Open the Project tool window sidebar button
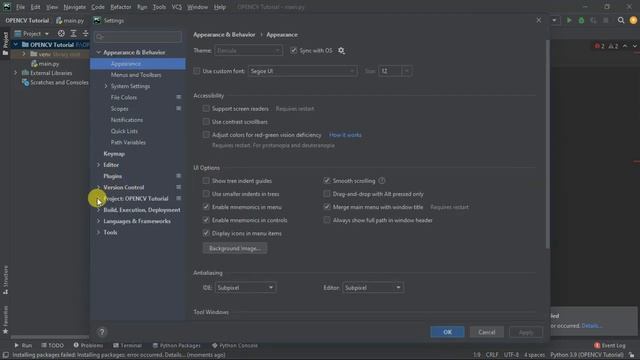 click(x=5, y=44)
